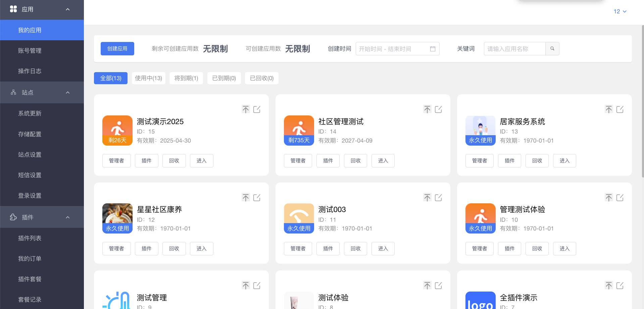Click 回收 on 测试003 card
Screen dimensions: 644x309
click(355, 249)
